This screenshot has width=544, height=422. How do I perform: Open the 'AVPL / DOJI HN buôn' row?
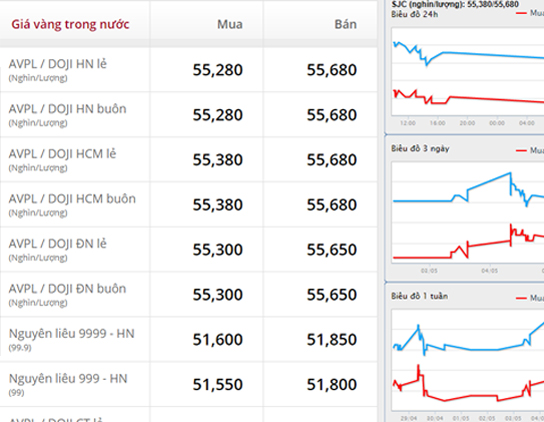point(188,115)
